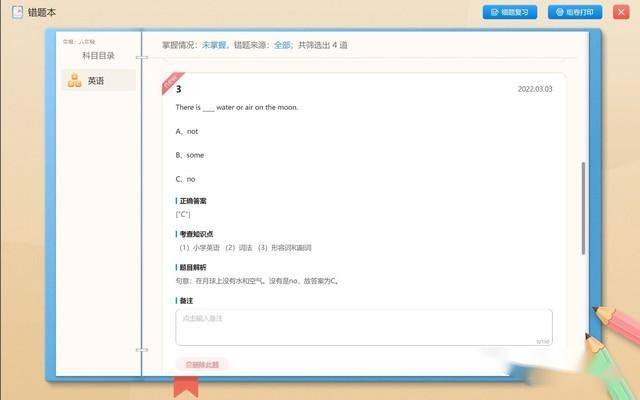Click the 科目目录 heading
This screenshot has height=400, width=640.
coord(98,56)
